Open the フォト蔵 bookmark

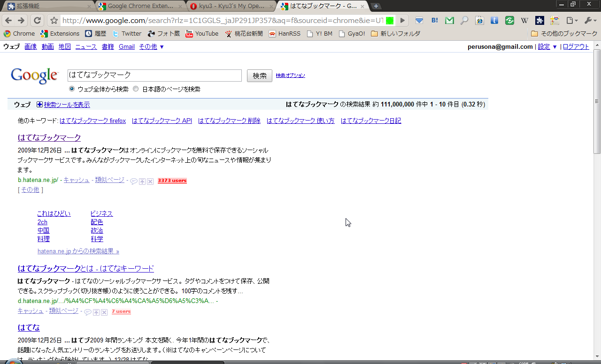coord(164,34)
